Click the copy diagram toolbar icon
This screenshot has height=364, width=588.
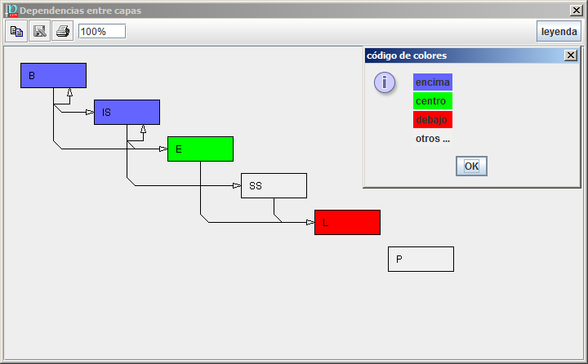point(16,31)
